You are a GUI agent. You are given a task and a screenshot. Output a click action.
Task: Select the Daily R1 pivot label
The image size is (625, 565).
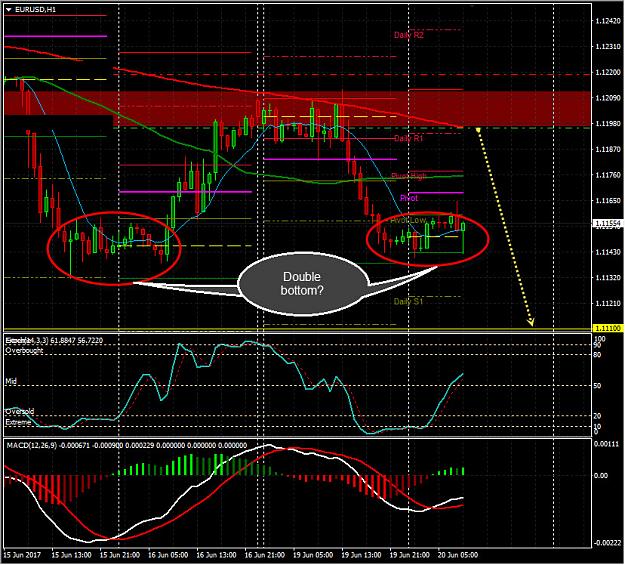[x=408, y=138]
